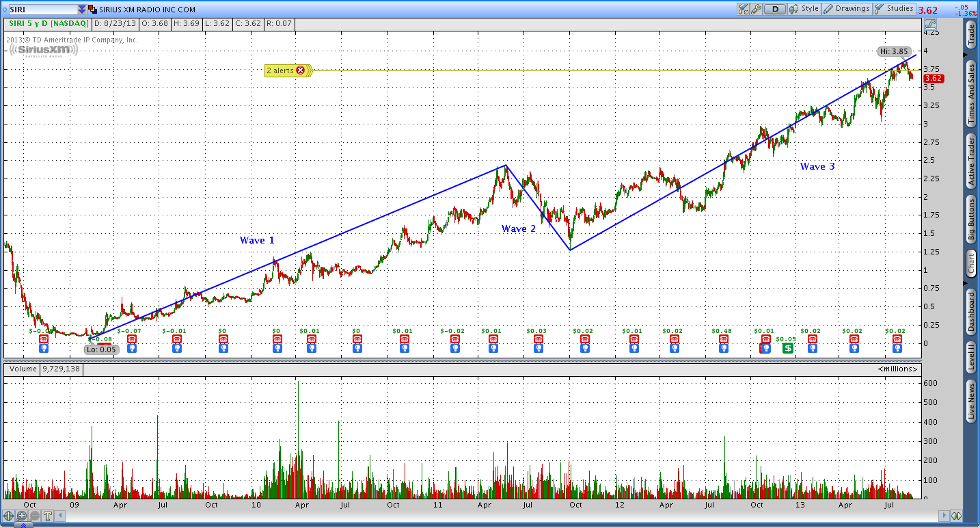Expand the SIRI symbol dropdown arrow
The image size is (980, 528).
point(82,10)
